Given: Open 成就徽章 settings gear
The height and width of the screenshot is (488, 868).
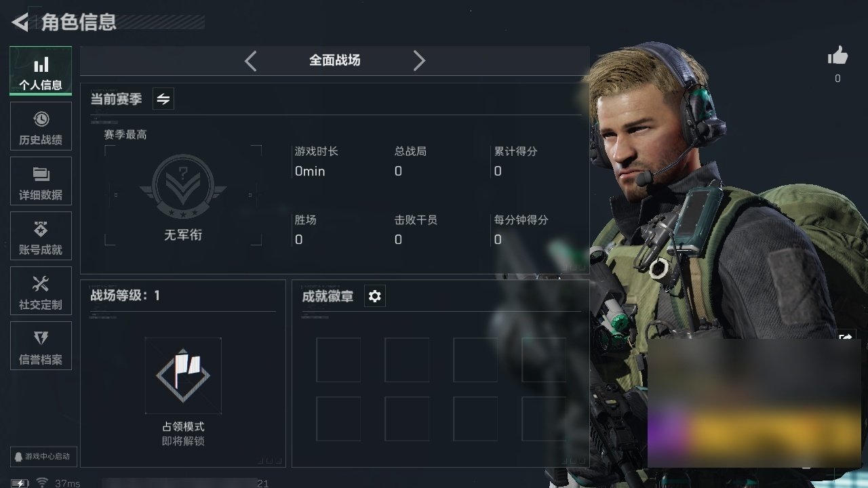Looking at the screenshot, I should coord(375,296).
